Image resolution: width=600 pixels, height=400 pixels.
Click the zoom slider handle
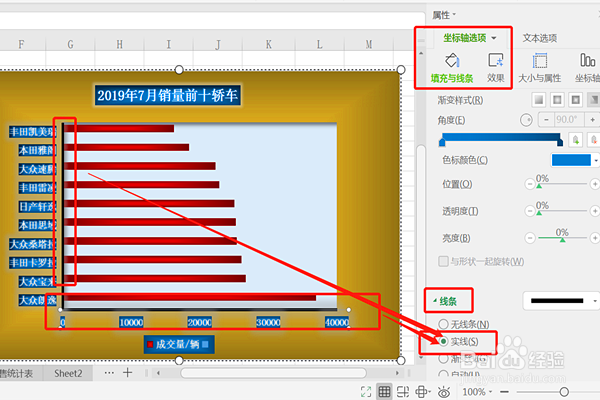[564, 392]
